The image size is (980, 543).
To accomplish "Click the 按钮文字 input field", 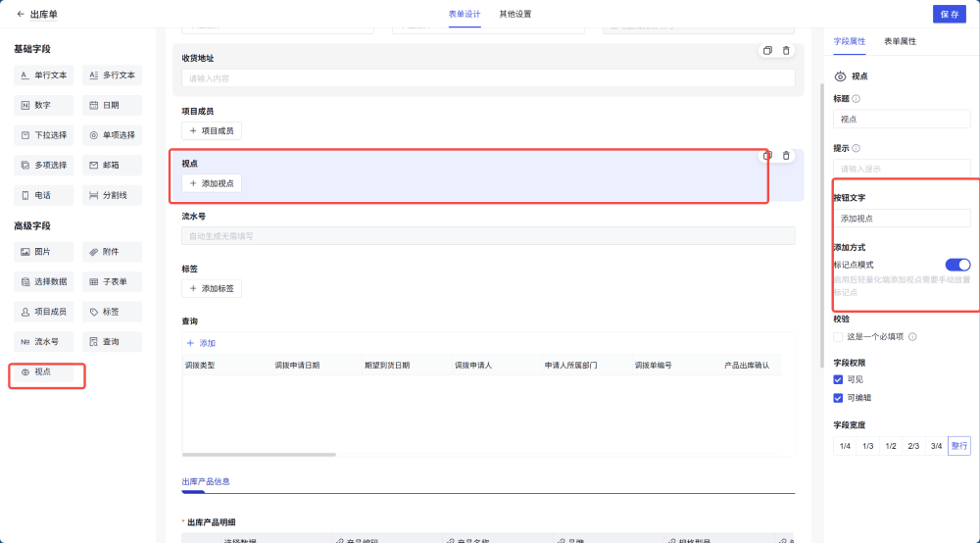I will click(x=902, y=219).
